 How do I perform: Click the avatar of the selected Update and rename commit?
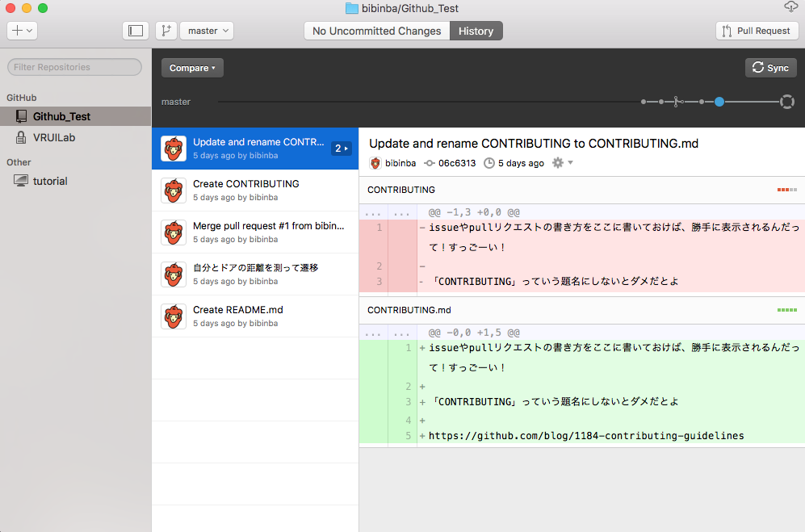pyautogui.click(x=174, y=149)
